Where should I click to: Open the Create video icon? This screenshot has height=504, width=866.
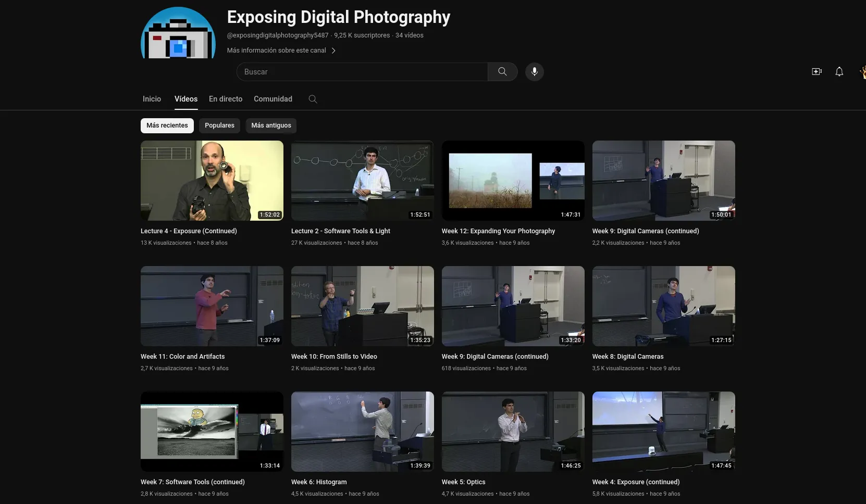point(816,72)
